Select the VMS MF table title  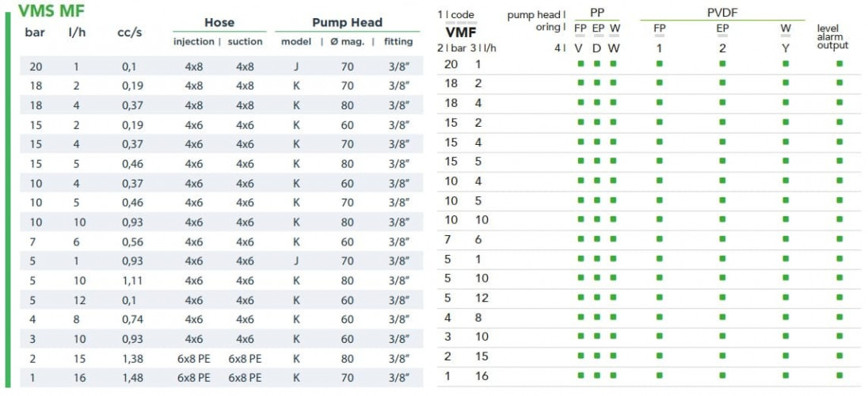(51, 11)
